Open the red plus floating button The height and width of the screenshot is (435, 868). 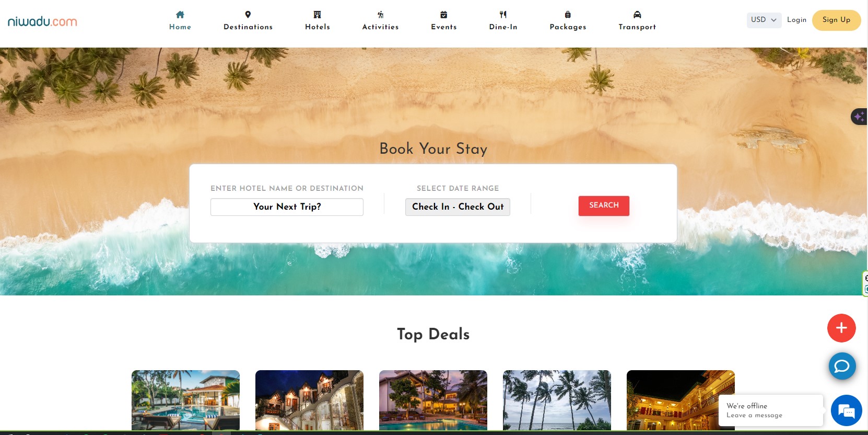coord(841,328)
